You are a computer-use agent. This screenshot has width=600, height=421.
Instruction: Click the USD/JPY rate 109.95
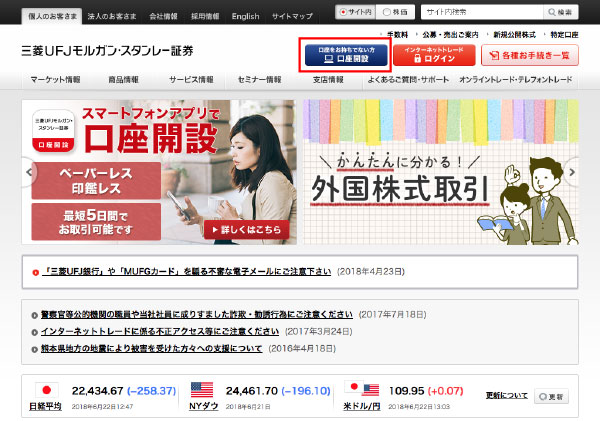[406, 391]
